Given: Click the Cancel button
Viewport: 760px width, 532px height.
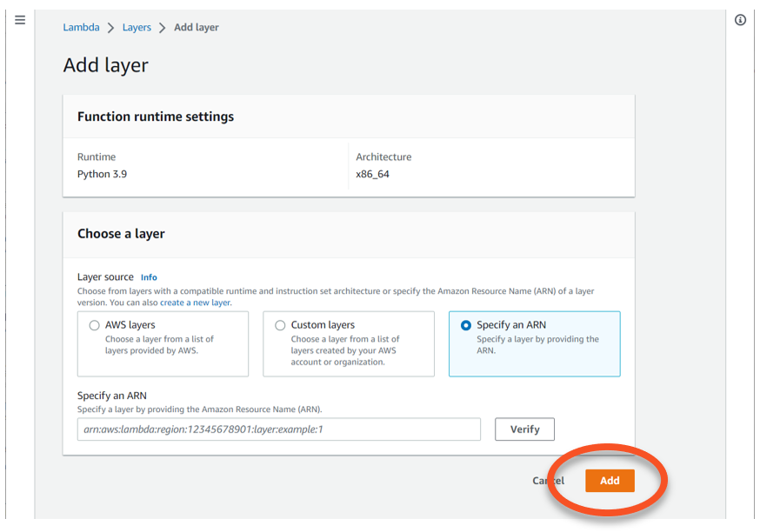Looking at the screenshot, I should pos(548,481).
